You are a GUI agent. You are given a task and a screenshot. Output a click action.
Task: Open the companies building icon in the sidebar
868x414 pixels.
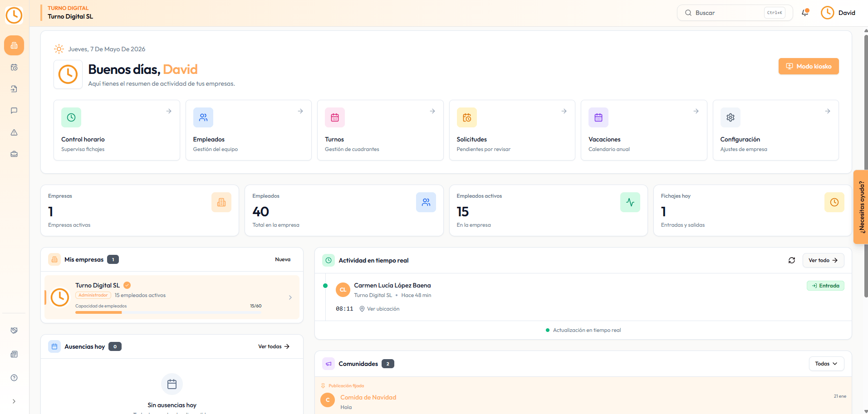tap(14, 45)
